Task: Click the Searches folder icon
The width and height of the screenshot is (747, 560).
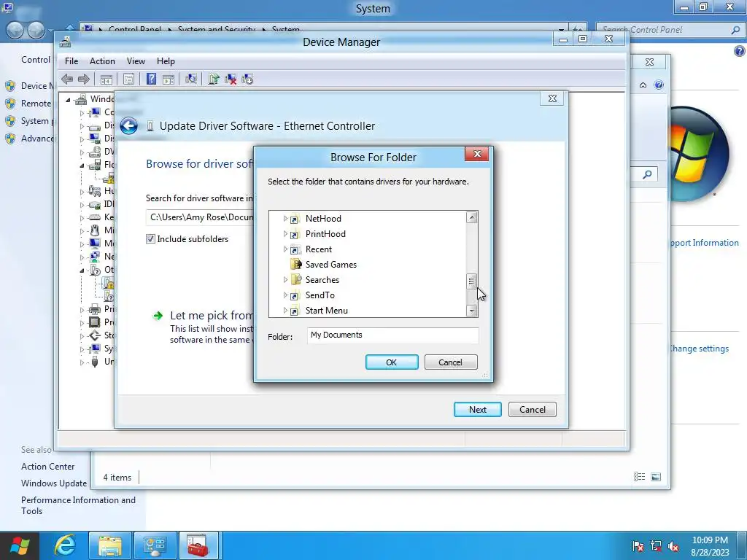Action: (296, 279)
